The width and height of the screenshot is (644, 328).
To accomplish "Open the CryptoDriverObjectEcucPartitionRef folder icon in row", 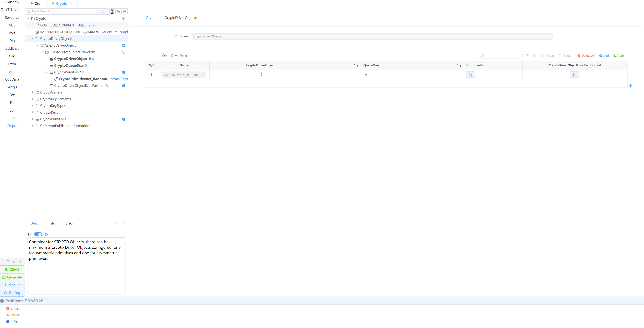I will point(574,75).
